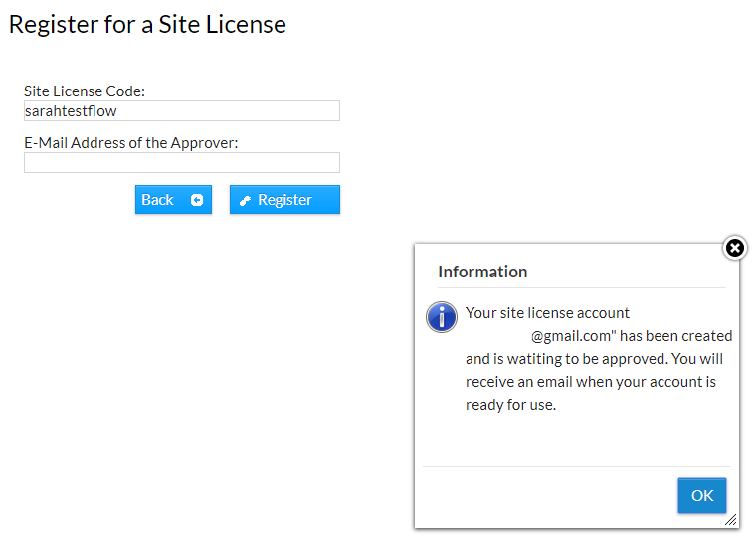The width and height of the screenshot is (756, 549).
Task: Click the blue information icon in the dialog
Action: click(x=441, y=317)
